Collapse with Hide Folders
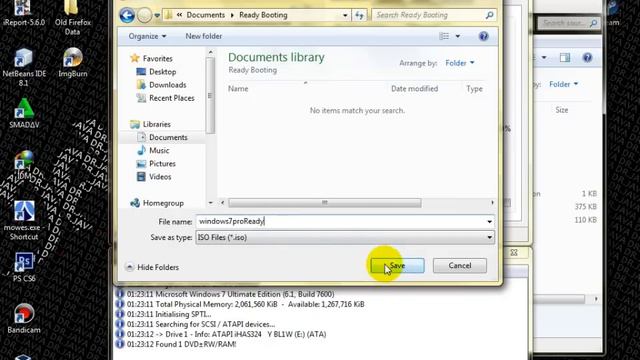The height and width of the screenshot is (360, 640). 153,267
